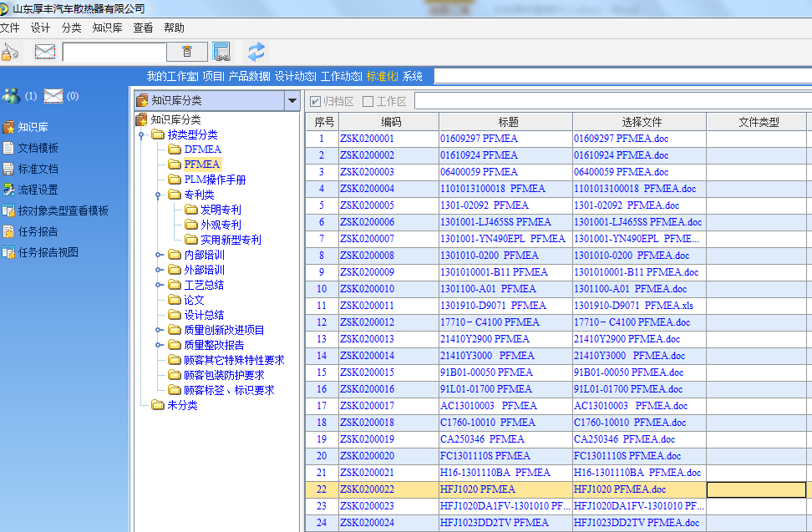
Task: Click the unread messages envelope with (0)
Action: tap(53, 96)
